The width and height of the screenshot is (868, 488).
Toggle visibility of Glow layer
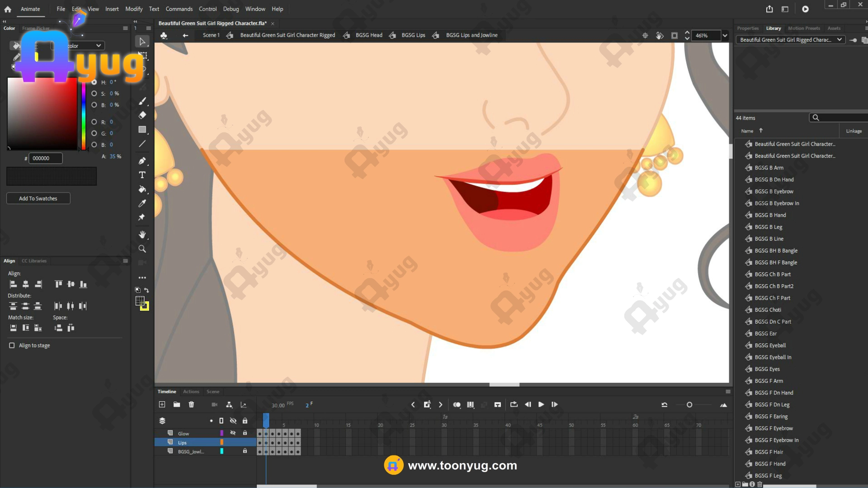(233, 433)
